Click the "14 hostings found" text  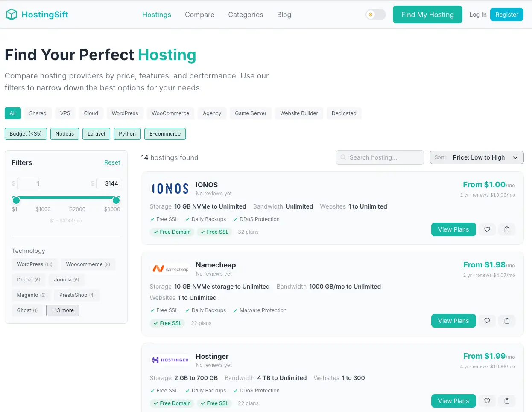click(x=170, y=157)
